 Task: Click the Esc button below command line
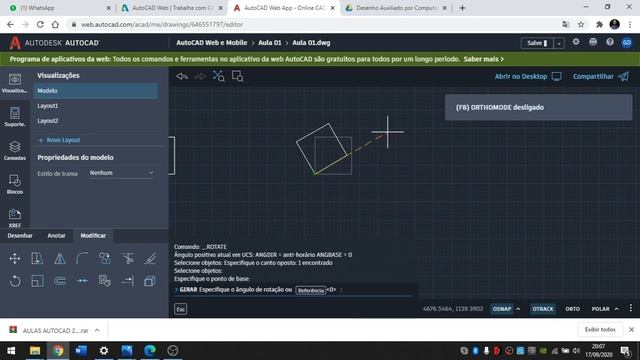[180, 309]
